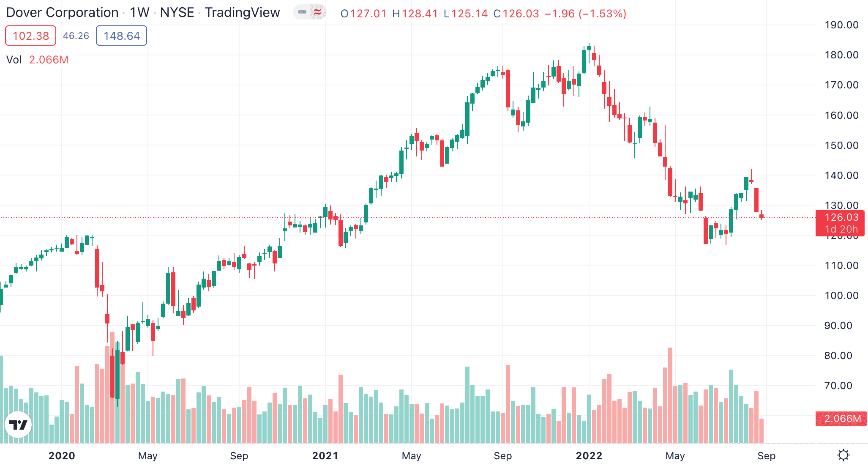
Task: Click the change value −1.96 (−1.53%)
Action: [585, 14]
